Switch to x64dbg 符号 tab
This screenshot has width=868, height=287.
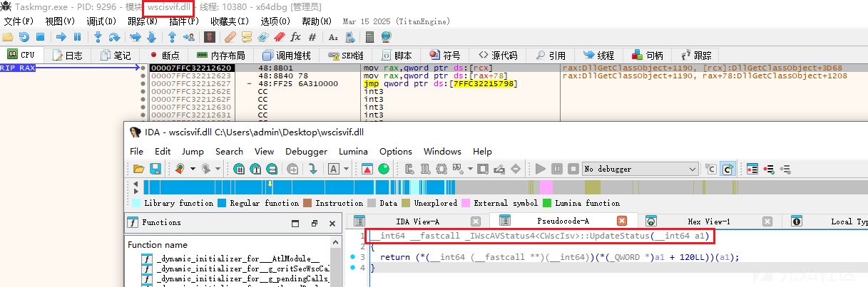pos(445,55)
